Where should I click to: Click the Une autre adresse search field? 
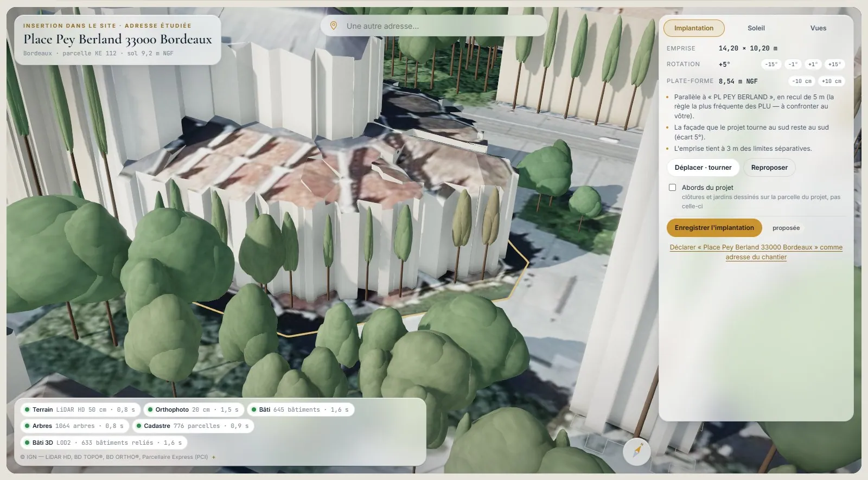pos(433,25)
